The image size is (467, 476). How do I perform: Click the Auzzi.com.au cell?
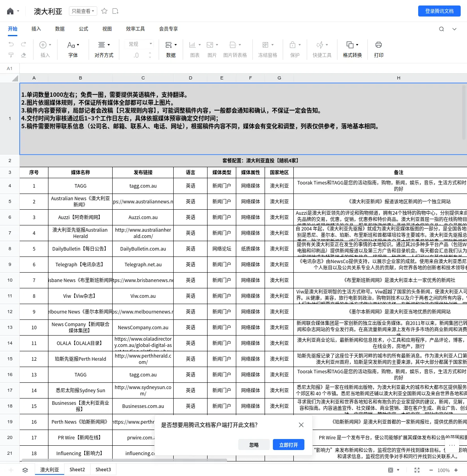click(x=143, y=217)
